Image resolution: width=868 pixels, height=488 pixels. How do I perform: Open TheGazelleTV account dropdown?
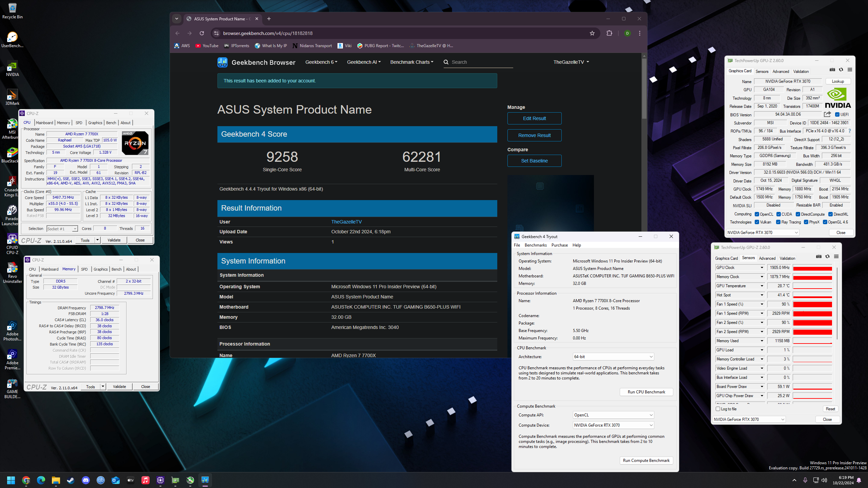click(571, 62)
